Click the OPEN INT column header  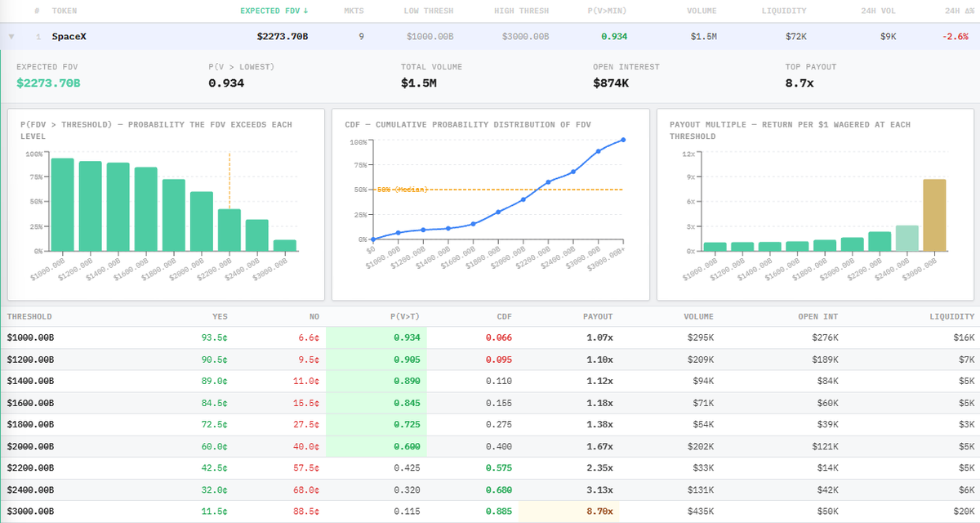coord(818,316)
